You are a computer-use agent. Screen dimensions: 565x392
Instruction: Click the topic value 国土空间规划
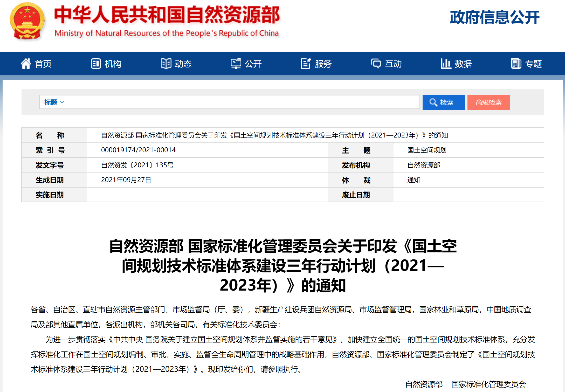[x=427, y=150]
